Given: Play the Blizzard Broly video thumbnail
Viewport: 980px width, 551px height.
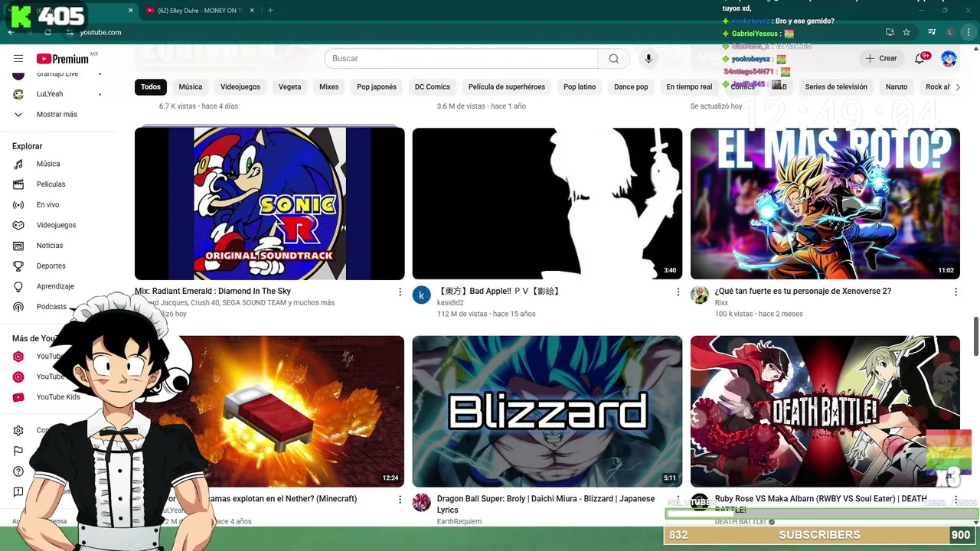Looking at the screenshot, I should coord(547,412).
